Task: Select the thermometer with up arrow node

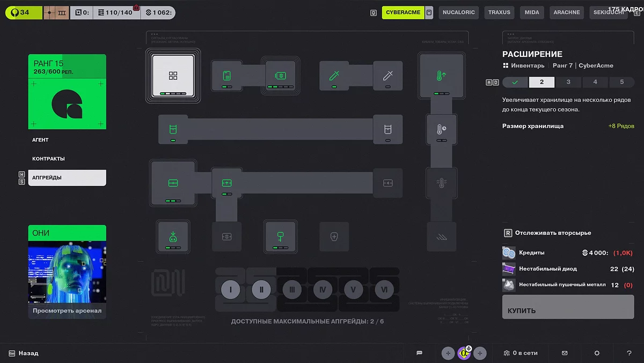Action: [441, 76]
